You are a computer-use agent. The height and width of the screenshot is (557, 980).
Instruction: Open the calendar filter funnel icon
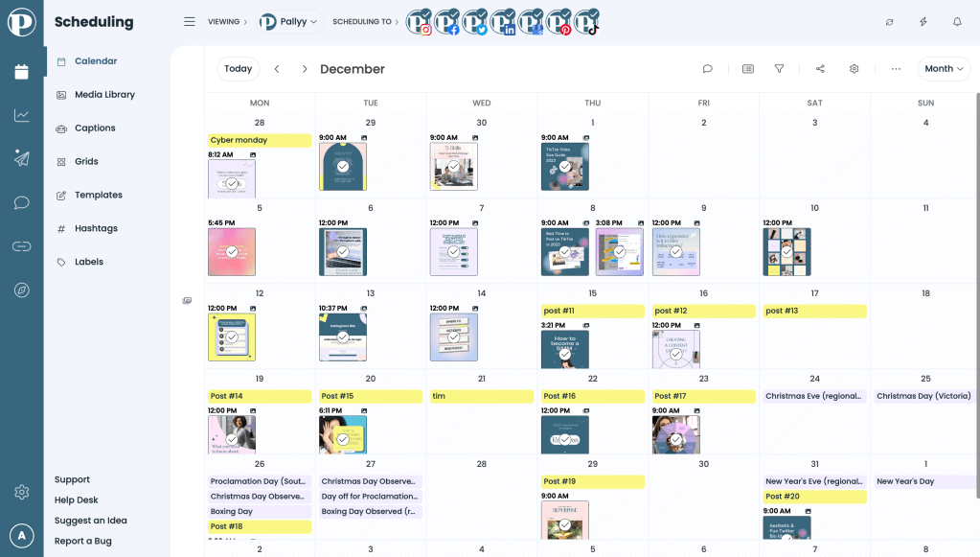pos(779,69)
